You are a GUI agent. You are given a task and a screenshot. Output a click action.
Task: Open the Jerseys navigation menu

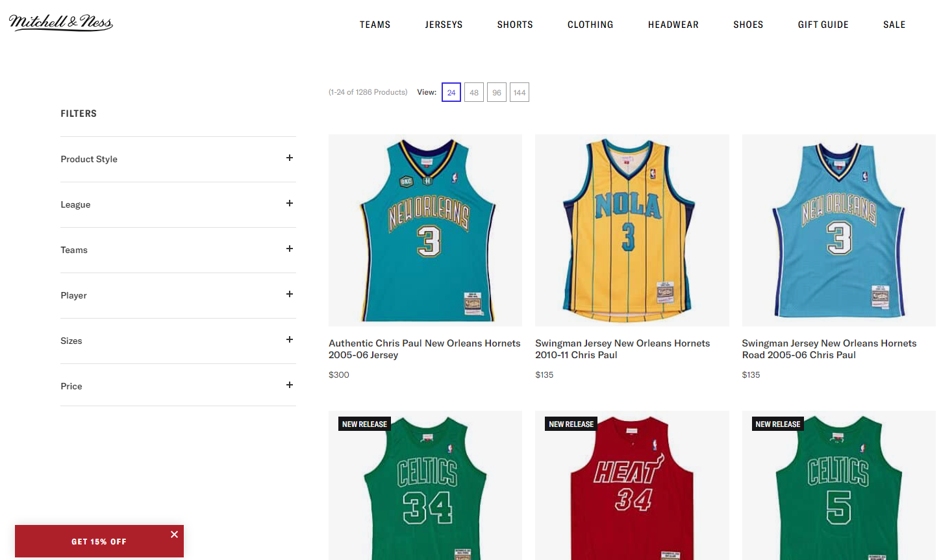pyautogui.click(x=444, y=25)
